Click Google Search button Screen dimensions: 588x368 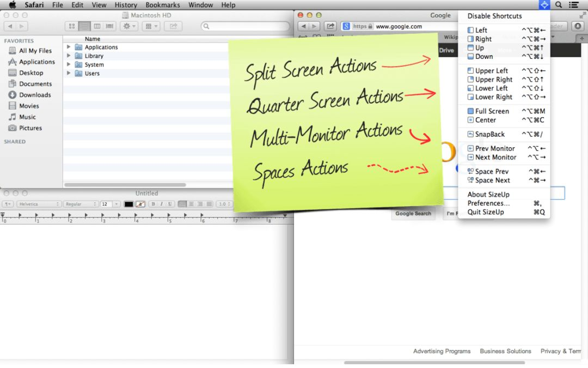pos(413,213)
